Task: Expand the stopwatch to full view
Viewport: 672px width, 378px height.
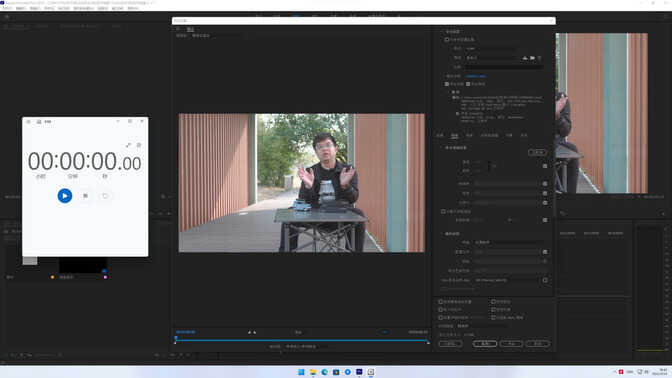Action: tap(128, 145)
